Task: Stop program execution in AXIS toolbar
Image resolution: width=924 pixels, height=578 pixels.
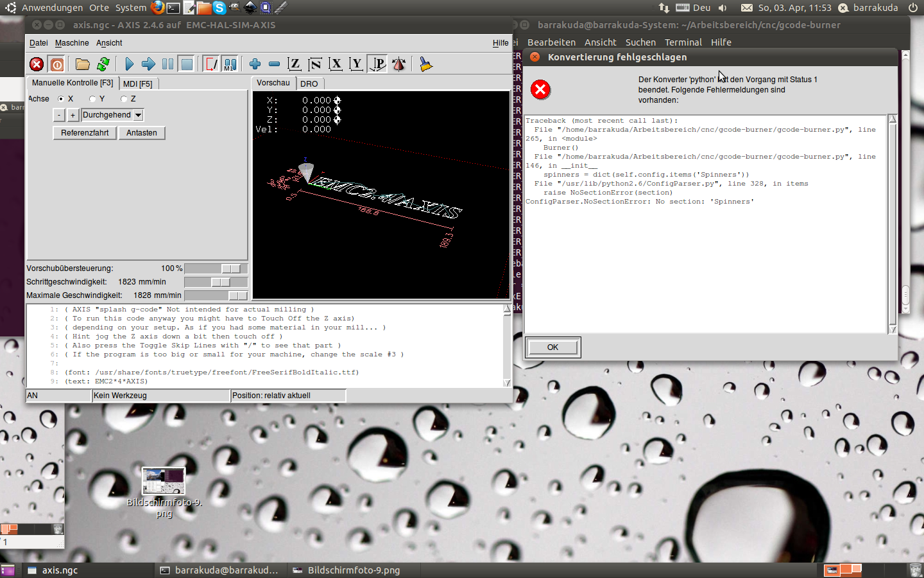Action: 187,64
